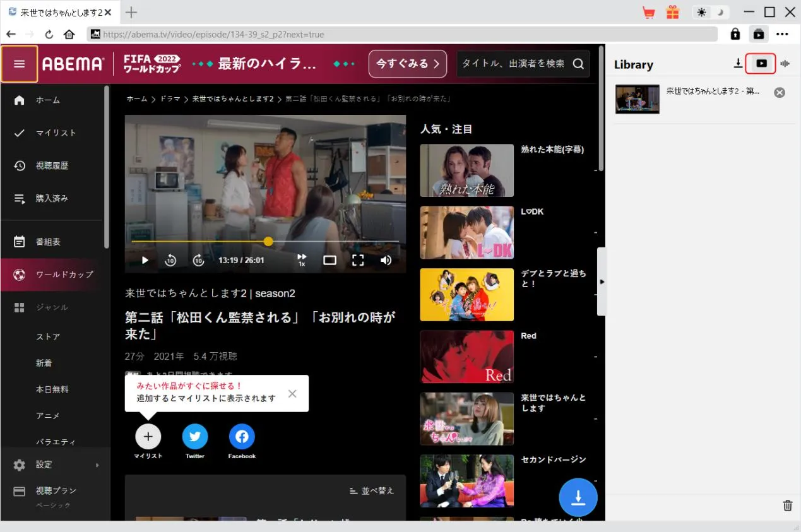
Task: Open the Library video tab icon
Action: click(761, 64)
